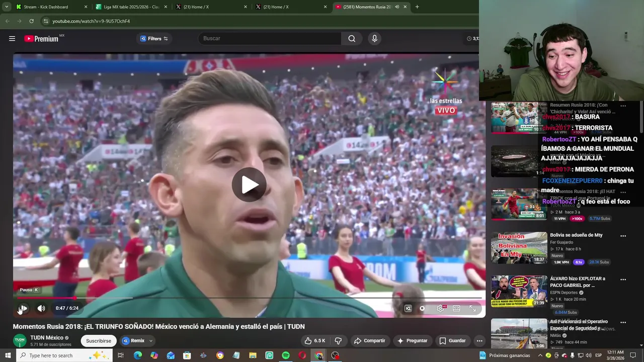Dislike the video

coord(338,341)
